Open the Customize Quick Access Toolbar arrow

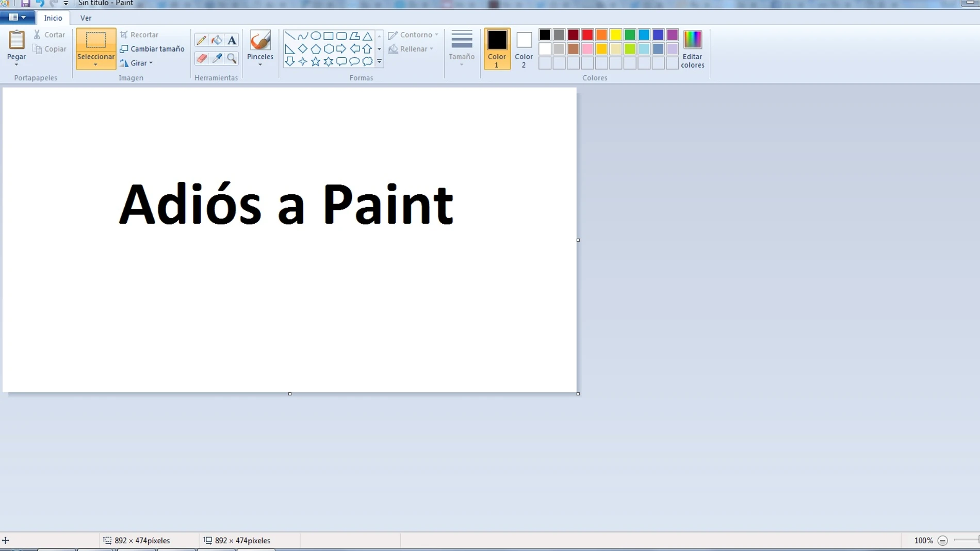(66, 3)
